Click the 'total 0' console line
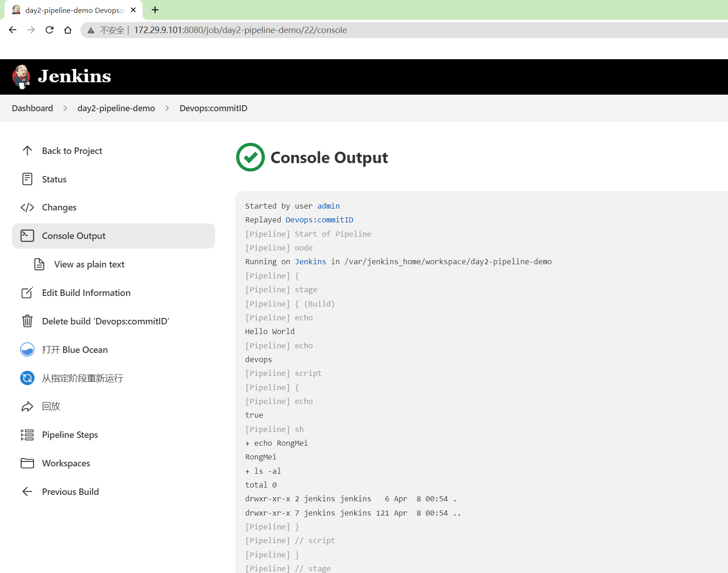This screenshot has width=728, height=573. 261,485
